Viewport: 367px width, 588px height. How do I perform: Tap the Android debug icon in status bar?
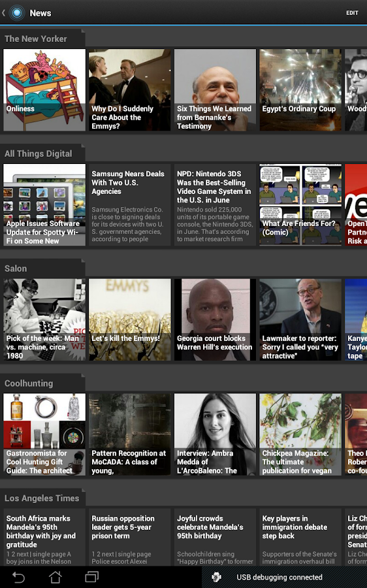[x=216, y=577]
